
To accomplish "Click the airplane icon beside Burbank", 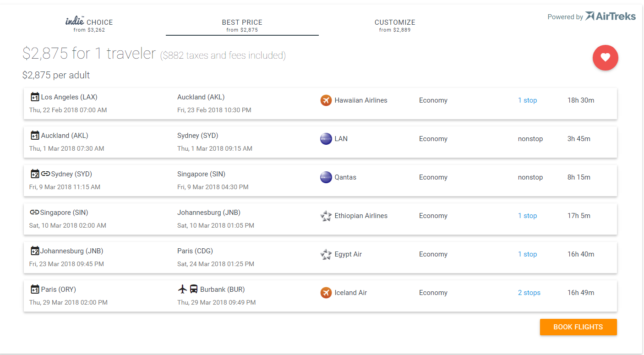I will [x=182, y=289].
